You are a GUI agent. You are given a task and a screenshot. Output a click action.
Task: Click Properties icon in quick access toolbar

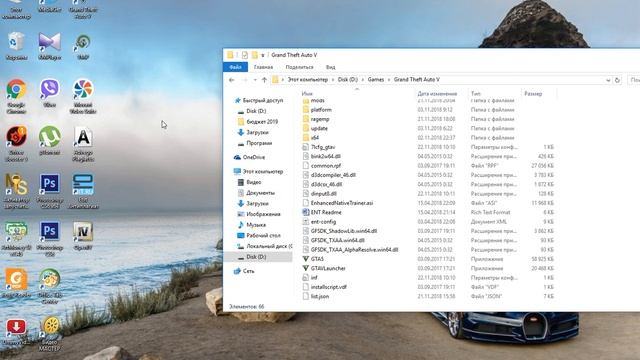(x=244, y=55)
